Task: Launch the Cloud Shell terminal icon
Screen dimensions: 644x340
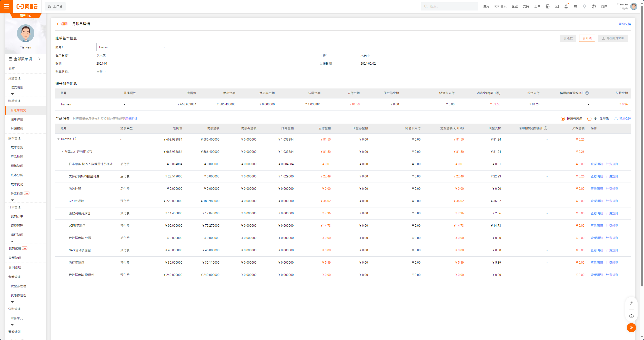Action: (557, 6)
